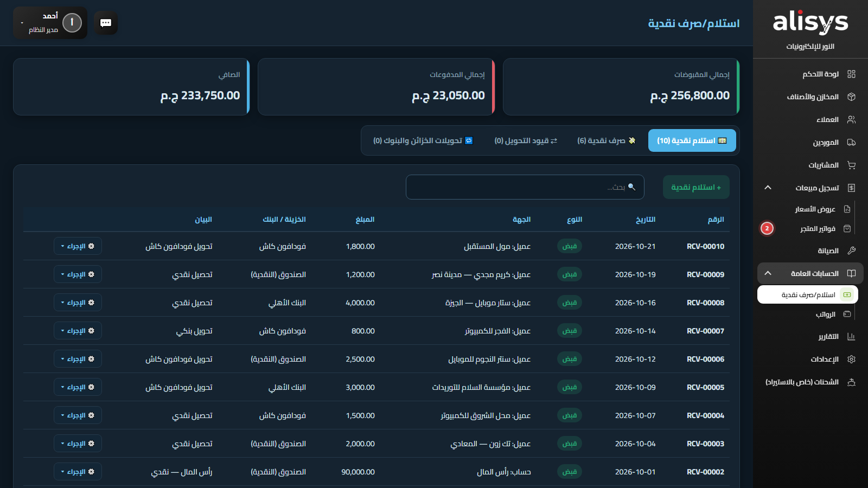This screenshot has height=488, width=868.
Task: Click the wrench icon beside الصيانة
Action: pyautogui.click(x=851, y=251)
